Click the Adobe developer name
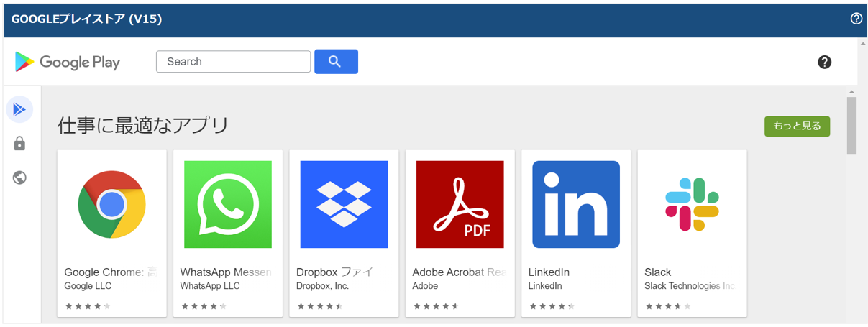Screen dimensions: 868x327 click(x=425, y=286)
